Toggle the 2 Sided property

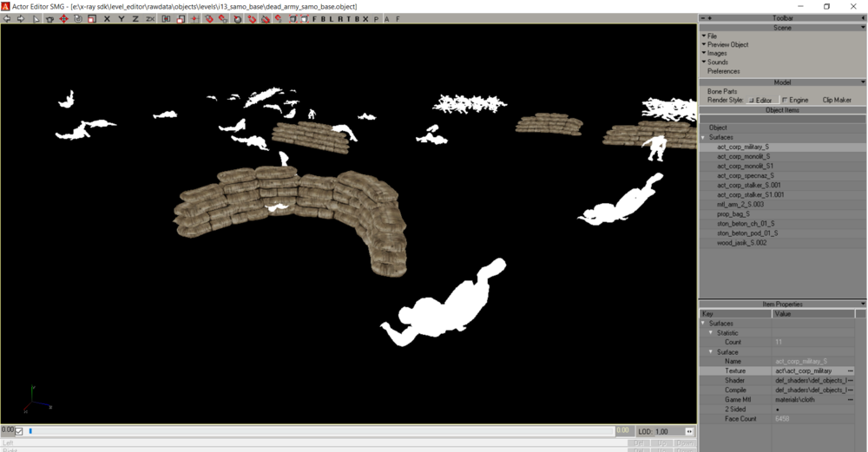(777, 409)
